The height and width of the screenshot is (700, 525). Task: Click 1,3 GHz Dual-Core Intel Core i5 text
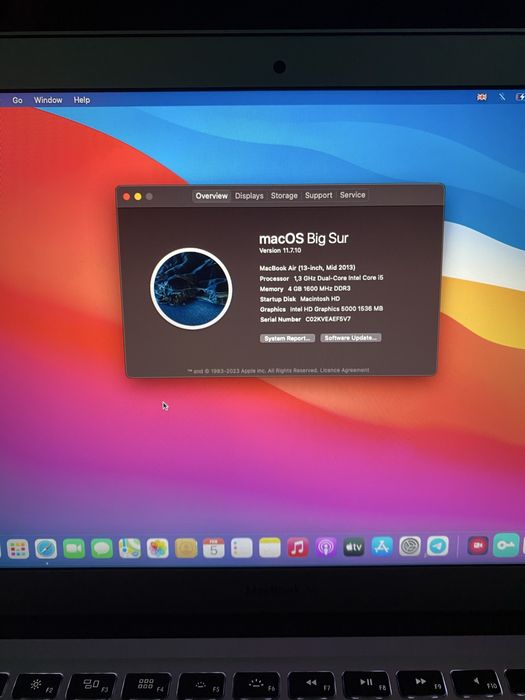[x=338, y=278]
